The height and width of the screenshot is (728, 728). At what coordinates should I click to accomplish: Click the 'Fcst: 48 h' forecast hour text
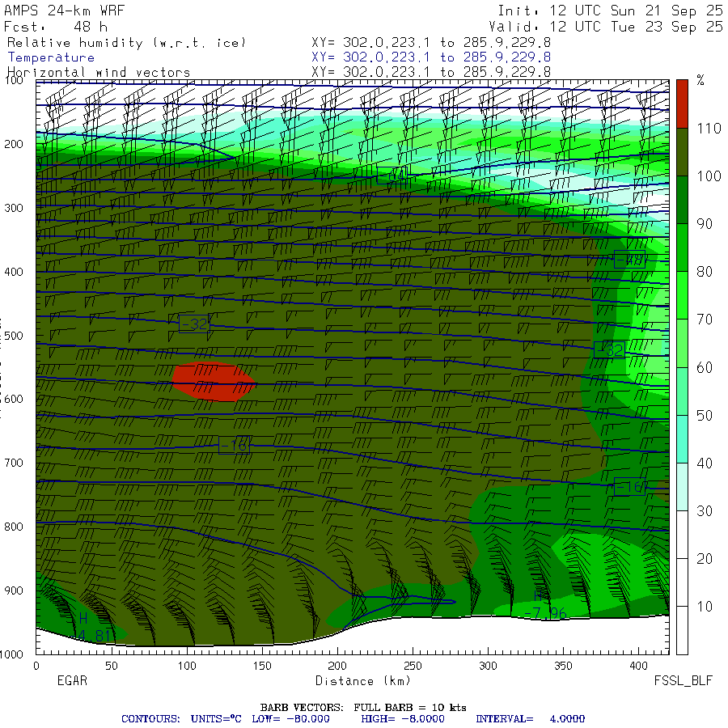[56, 27]
